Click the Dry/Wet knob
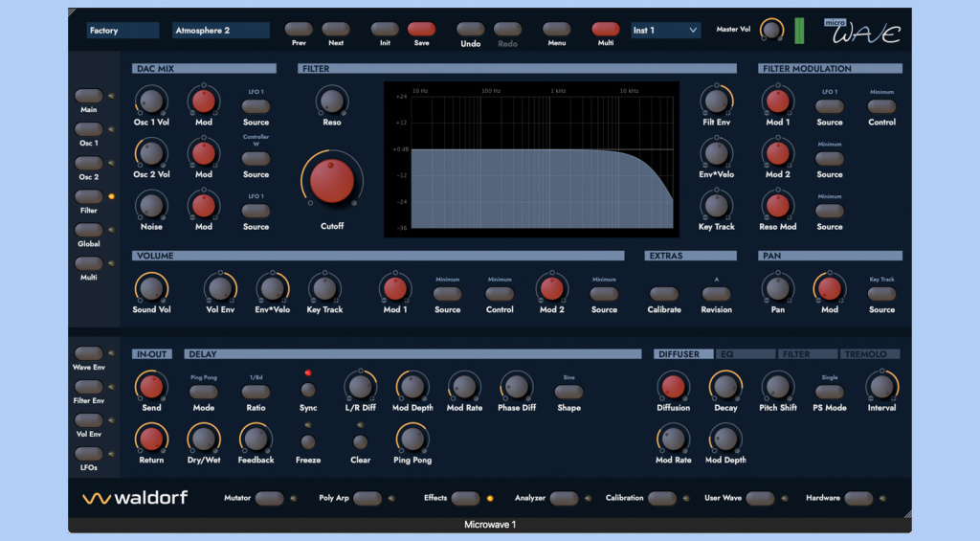This screenshot has height=541, width=980. [x=203, y=440]
